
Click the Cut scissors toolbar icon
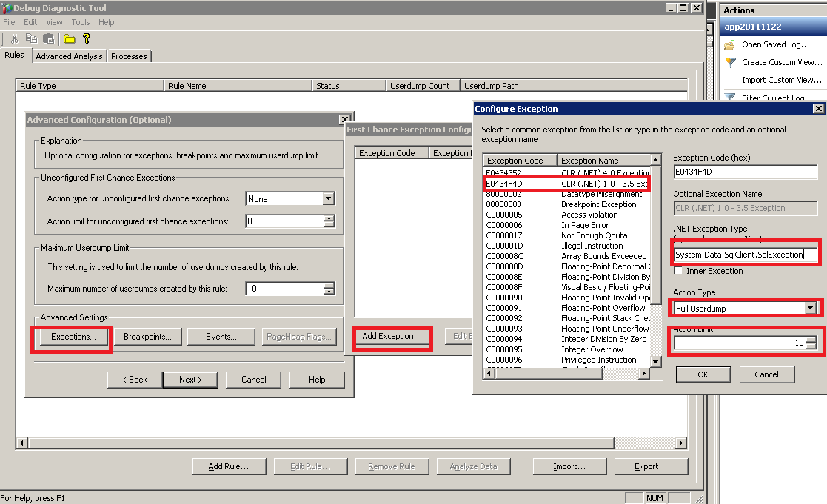pos(14,38)
